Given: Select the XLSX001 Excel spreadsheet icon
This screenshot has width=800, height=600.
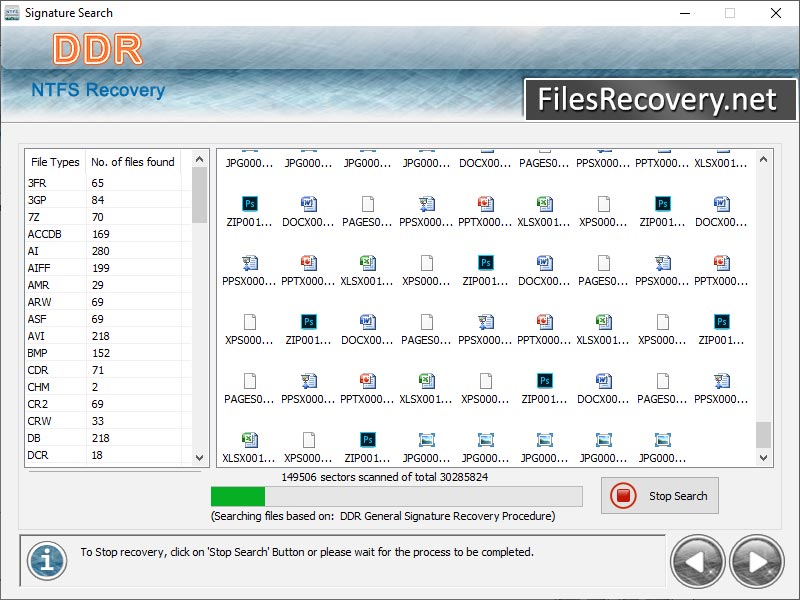Looking at the screenshot, I should pos(546,203).
